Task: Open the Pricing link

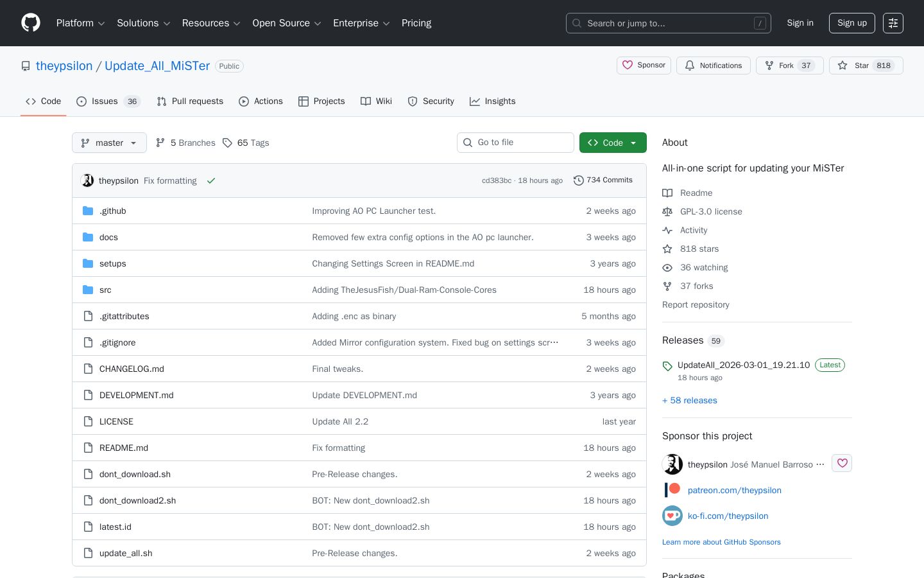Action: point(416,23)
